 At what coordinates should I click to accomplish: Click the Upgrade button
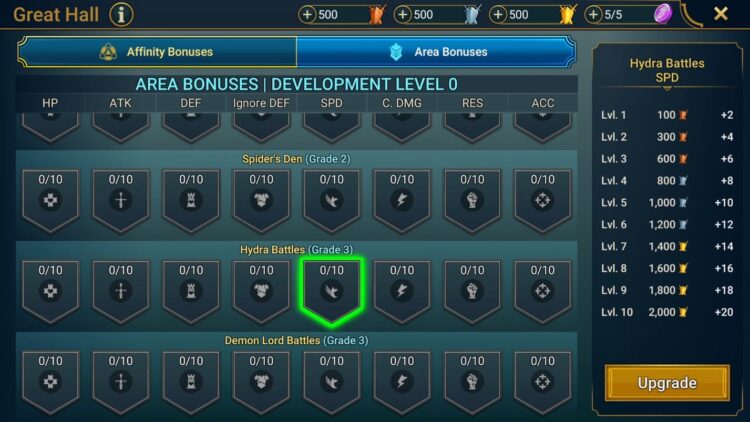667,383
